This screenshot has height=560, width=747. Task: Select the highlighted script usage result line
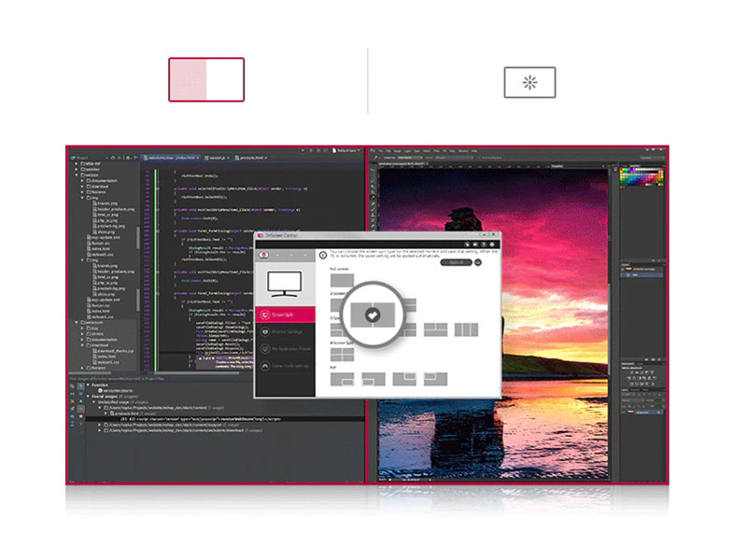224,419
